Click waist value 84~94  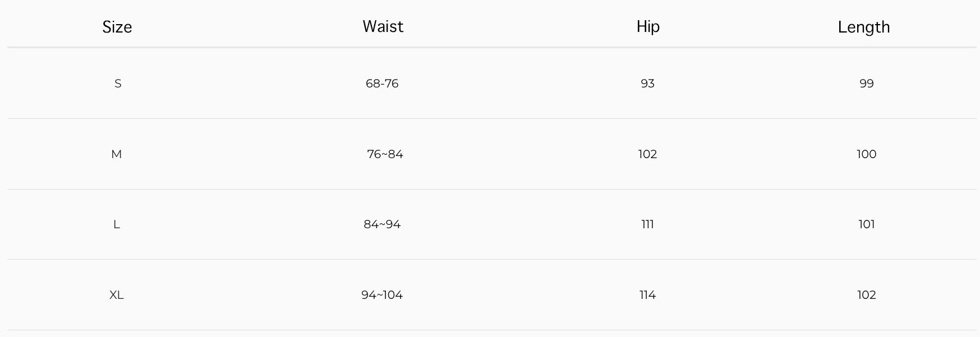click(382, 224)
